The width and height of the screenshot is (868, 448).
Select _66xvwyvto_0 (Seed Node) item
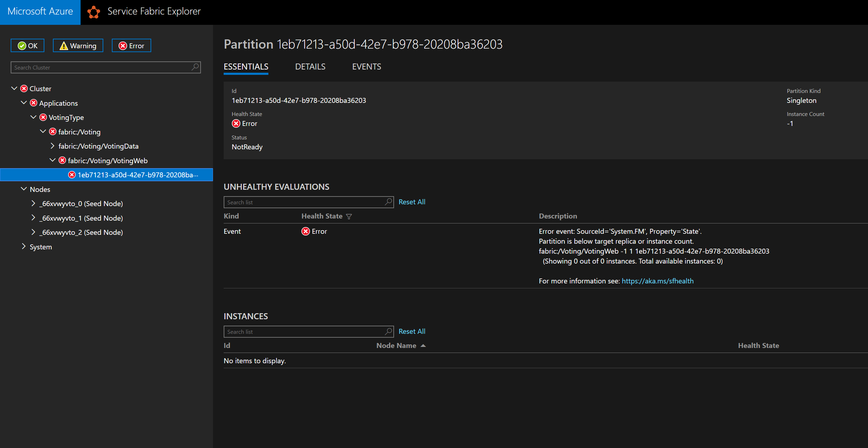[x=81, y=204]
